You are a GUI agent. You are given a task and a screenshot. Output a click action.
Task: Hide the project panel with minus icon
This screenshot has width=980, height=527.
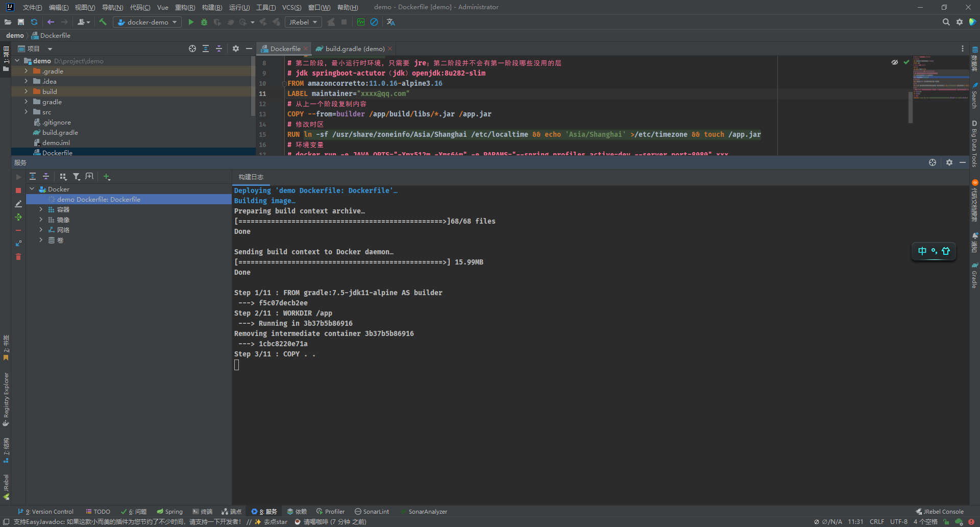(249, 49)
